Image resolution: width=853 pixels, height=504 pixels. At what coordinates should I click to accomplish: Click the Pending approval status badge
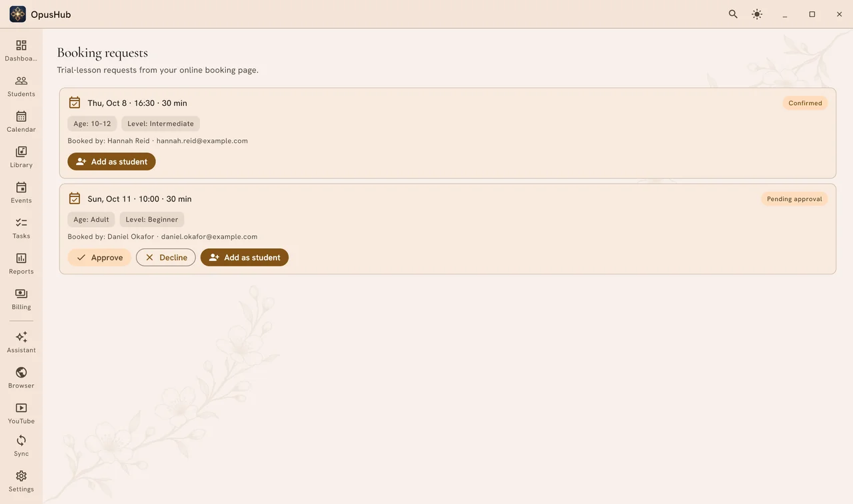coord(794,199)
